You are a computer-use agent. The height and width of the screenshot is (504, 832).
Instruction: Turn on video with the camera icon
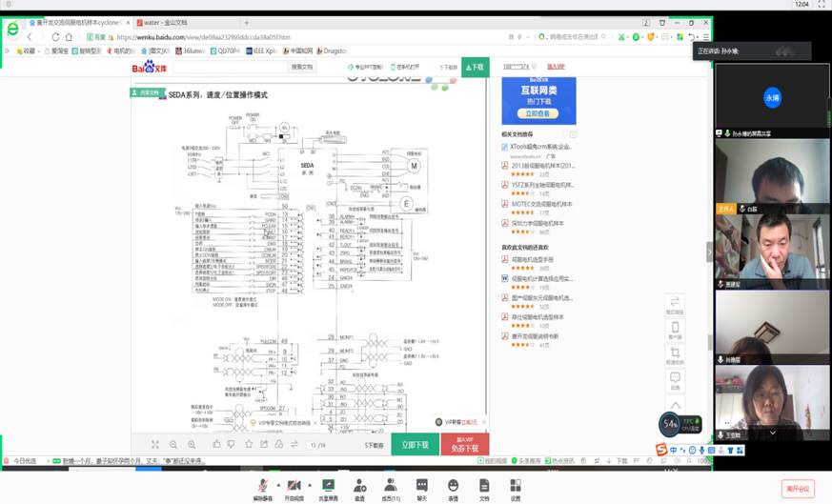(x=294, y=486)
